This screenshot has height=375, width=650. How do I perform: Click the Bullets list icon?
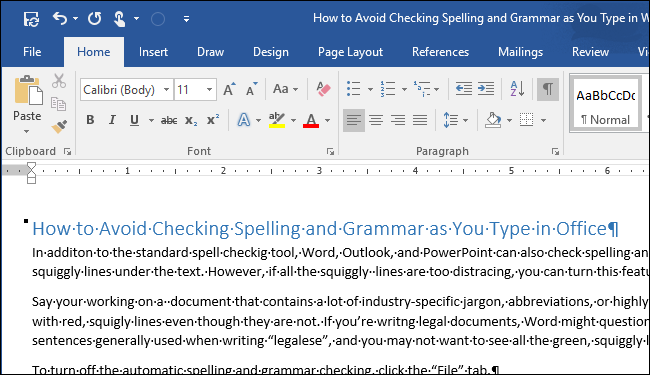pyautogui.click(x=353, y=89)
